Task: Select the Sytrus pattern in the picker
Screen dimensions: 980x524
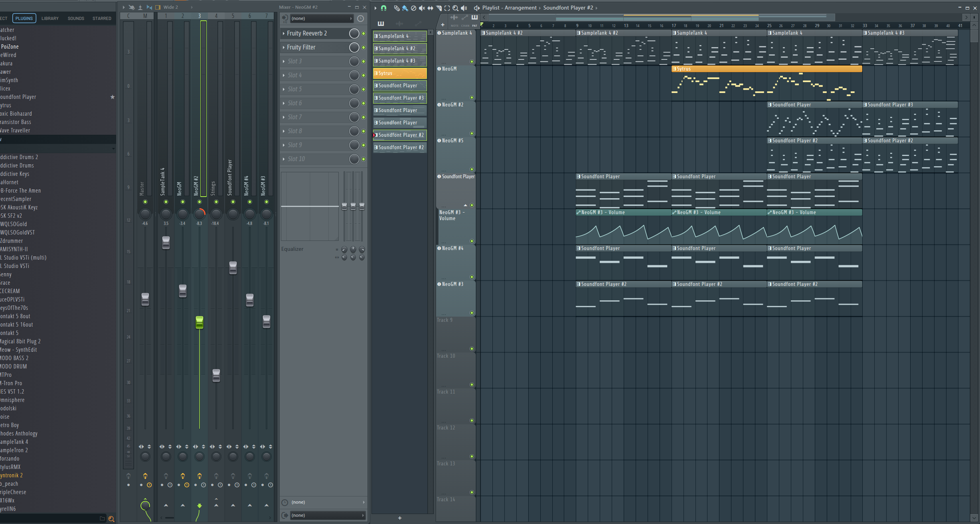Action: pyautogui.click(x=400, y=73)
